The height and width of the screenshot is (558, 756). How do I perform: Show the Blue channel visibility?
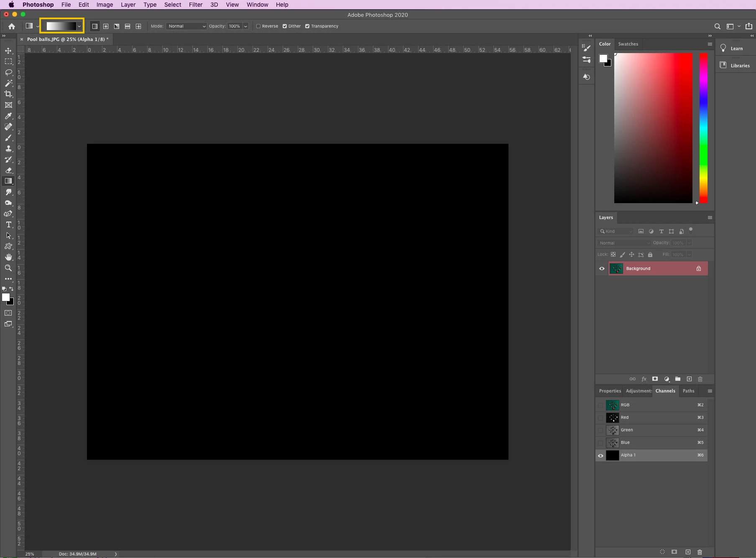(x=601, y=443)
